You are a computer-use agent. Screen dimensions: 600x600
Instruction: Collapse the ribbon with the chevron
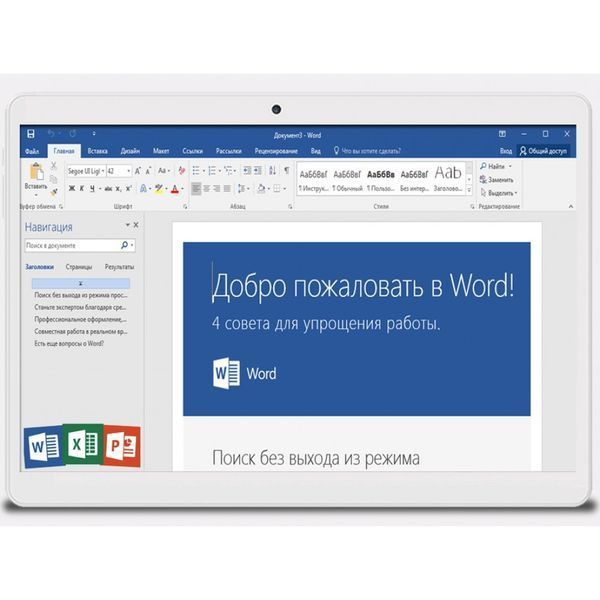[571, 207]
